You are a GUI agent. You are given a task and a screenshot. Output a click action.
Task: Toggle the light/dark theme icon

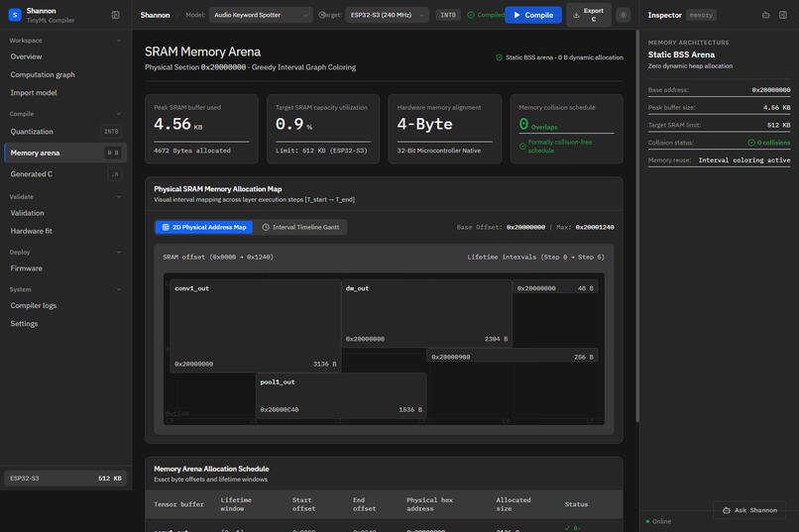(623, 15)
